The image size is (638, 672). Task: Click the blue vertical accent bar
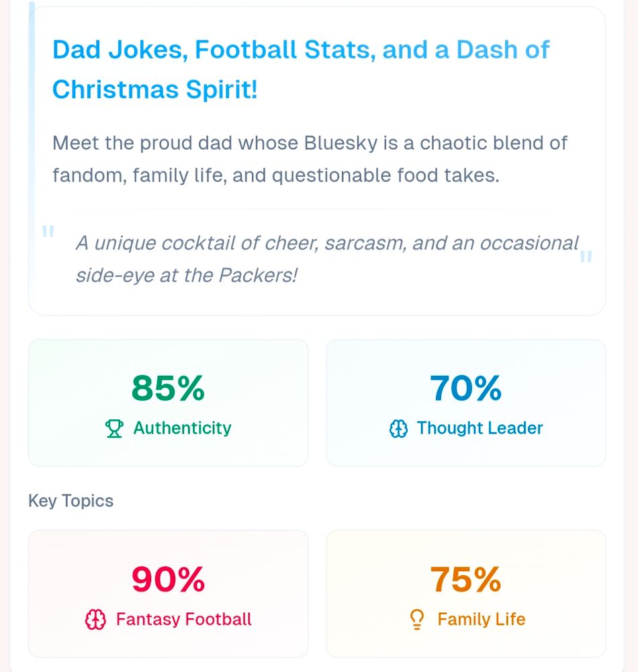coord(32,101)
